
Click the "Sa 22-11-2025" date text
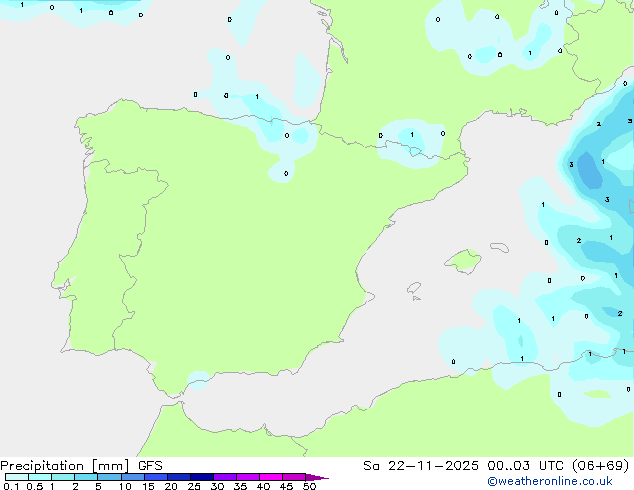click(x=421, y=466)
